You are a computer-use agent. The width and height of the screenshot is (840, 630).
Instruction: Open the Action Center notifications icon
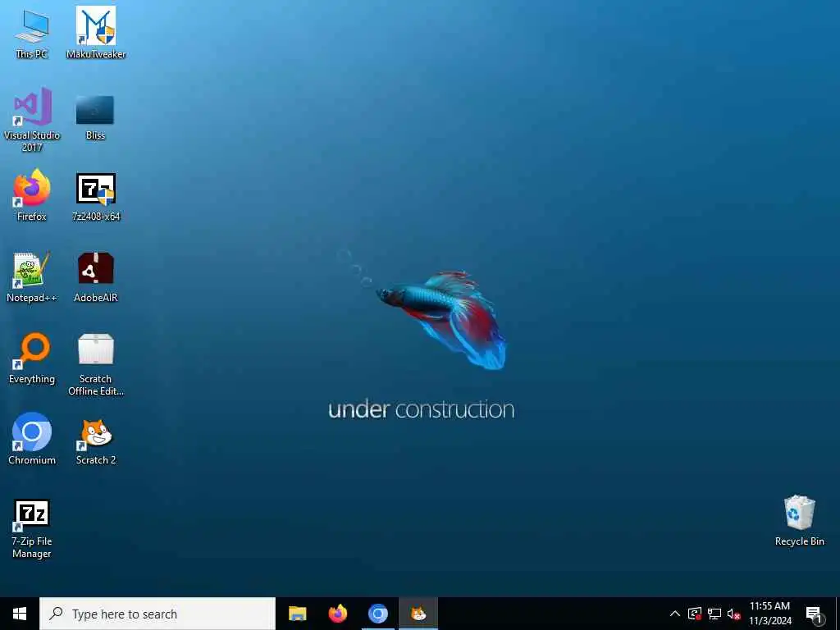coord(815,614)
